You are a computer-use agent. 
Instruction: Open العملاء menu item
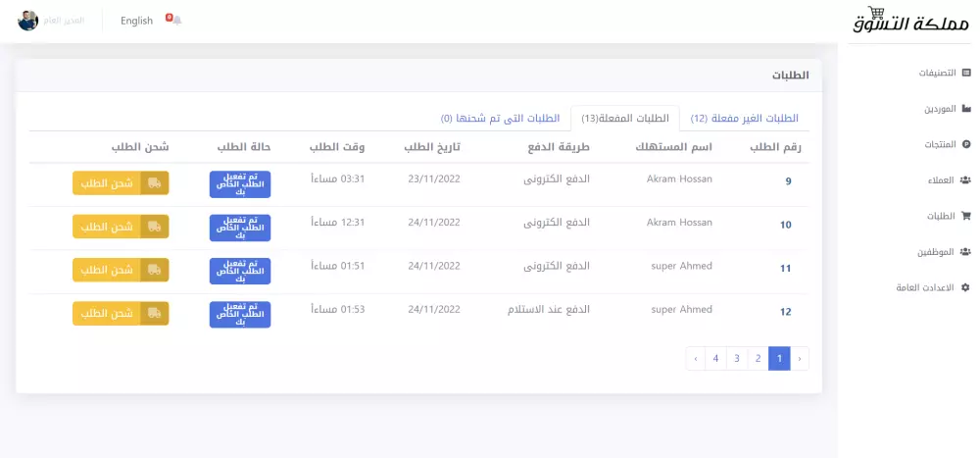click(941, 180)
